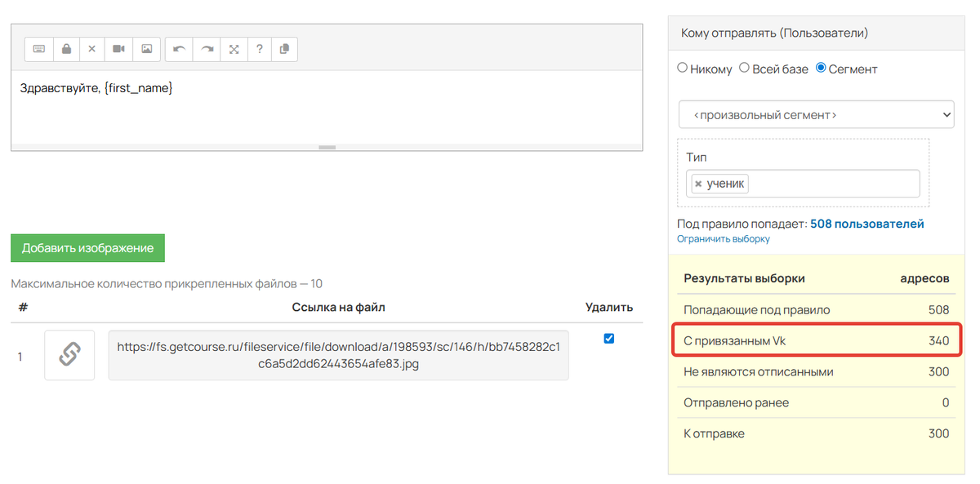Click the link icon thumbnail for file 1
Image resolution: width=980 pixels, height=484 pixels.
coord(69,355)
